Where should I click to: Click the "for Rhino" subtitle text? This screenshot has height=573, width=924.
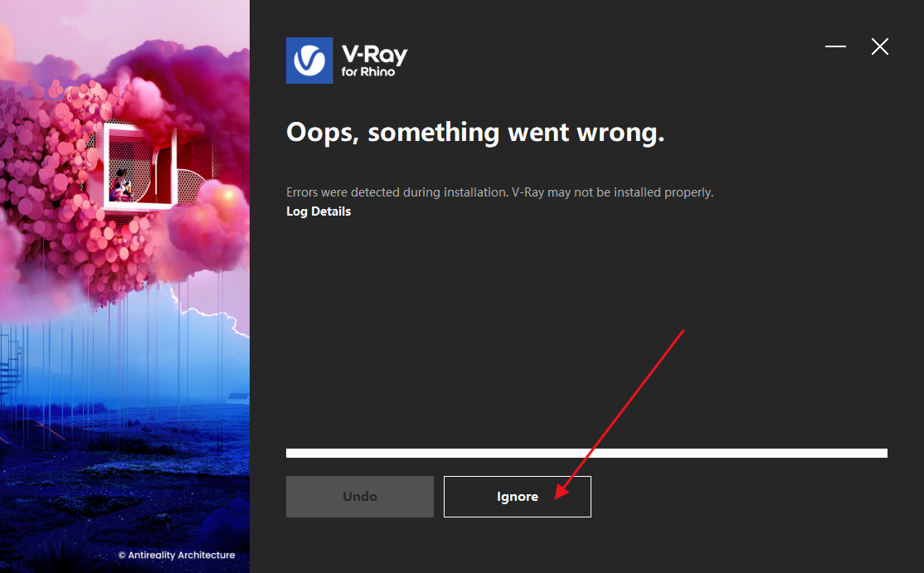point(368,72)
